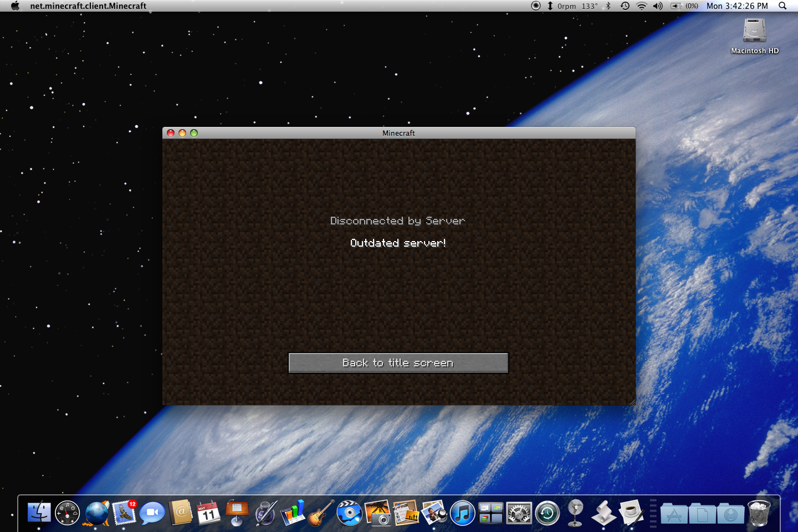Open the Applications folder stack in dock
The image size is (798, 532).
(674, 514)
